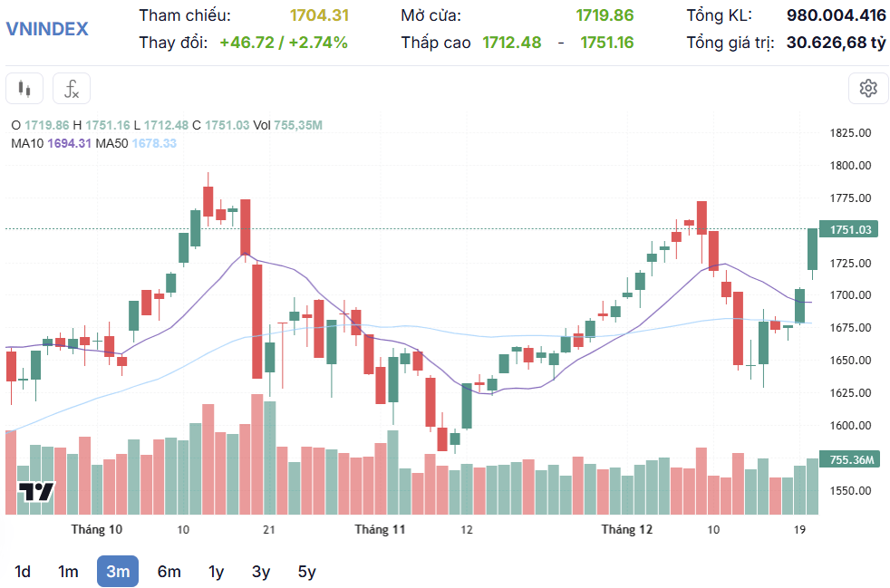890x588 pixels.
Task: Click the TradingView logo on chart
Action: point(36,492)
